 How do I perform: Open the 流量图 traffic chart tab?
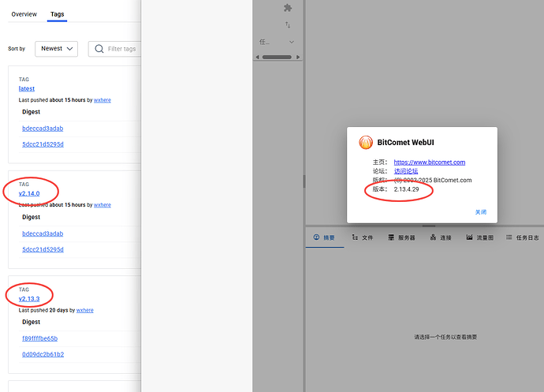tap(480, 237)
